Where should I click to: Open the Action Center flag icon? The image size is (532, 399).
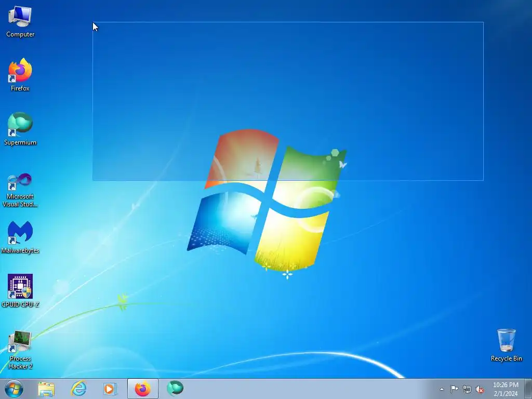[454, 389]
